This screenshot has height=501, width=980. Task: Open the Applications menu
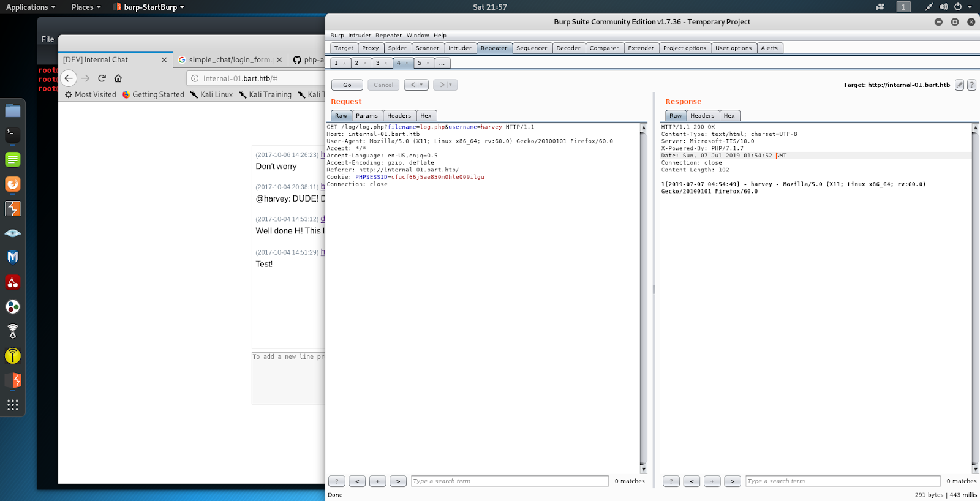(31, 7)
